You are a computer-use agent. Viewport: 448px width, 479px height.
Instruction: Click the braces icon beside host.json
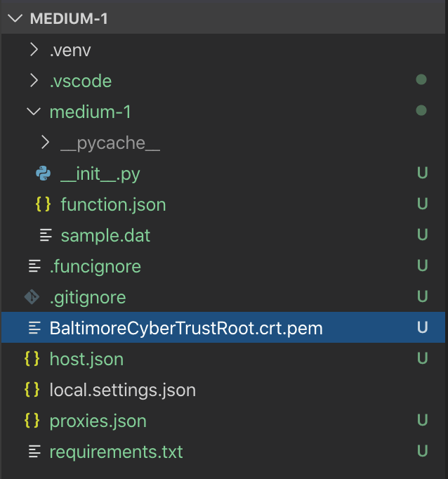coord(32,359)
